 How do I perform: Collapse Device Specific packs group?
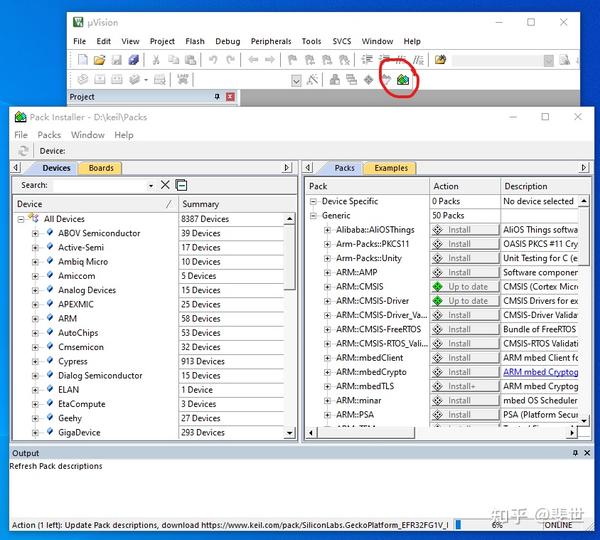(313, 201)
